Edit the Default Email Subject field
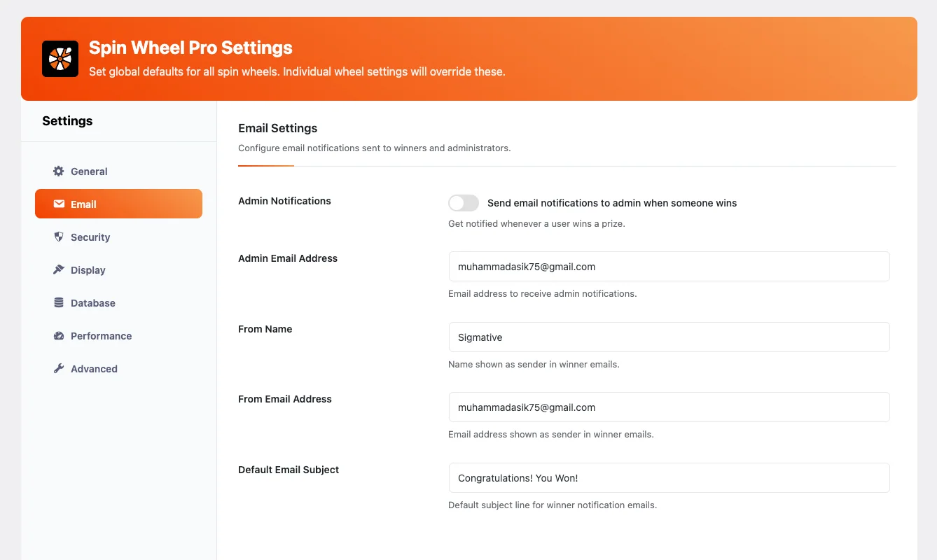 669,477
